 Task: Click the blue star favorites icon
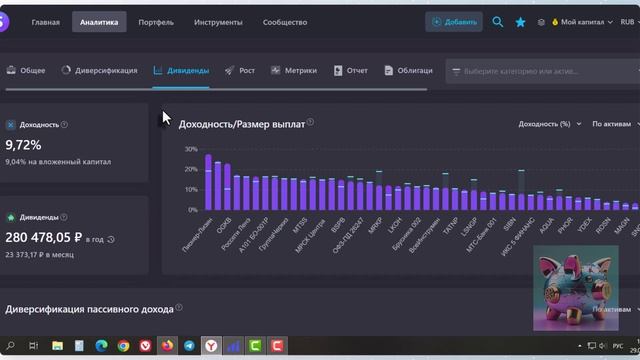[x=520, y=22]
